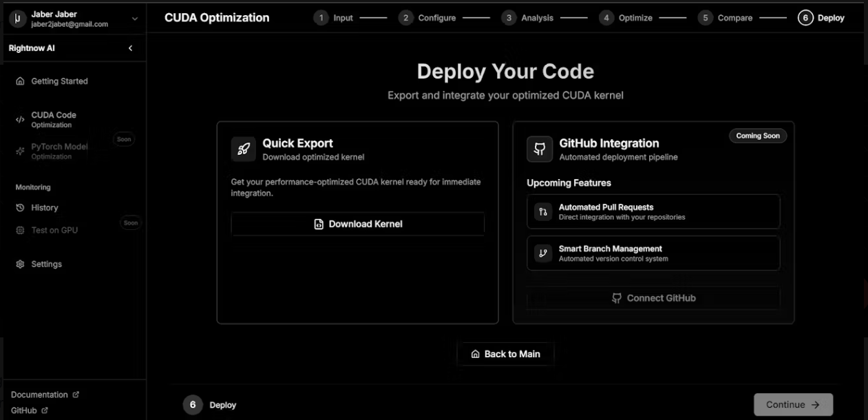
Task: Click the external-link icon beside Documentation
Action: pyautogui.click(x=76, y=395)
